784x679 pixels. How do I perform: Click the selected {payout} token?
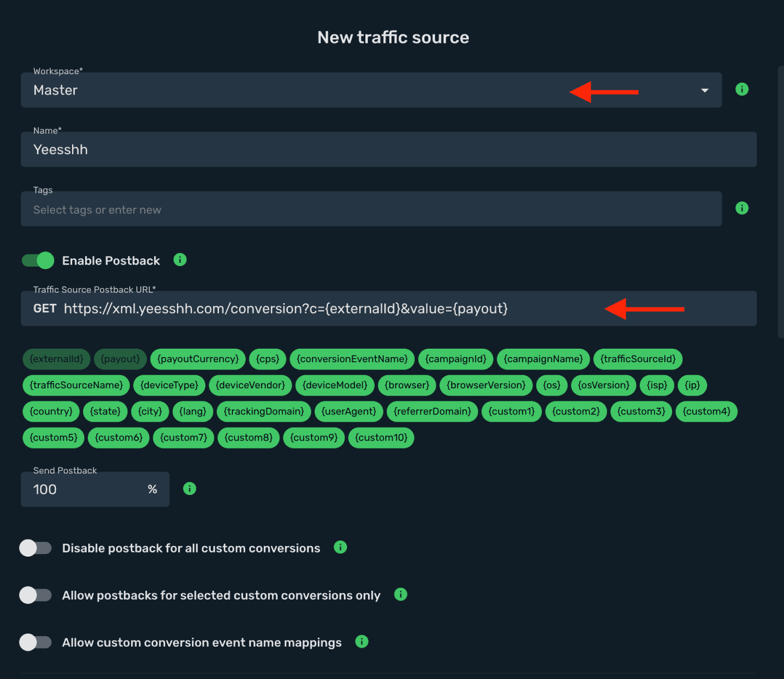pos(120,359)
